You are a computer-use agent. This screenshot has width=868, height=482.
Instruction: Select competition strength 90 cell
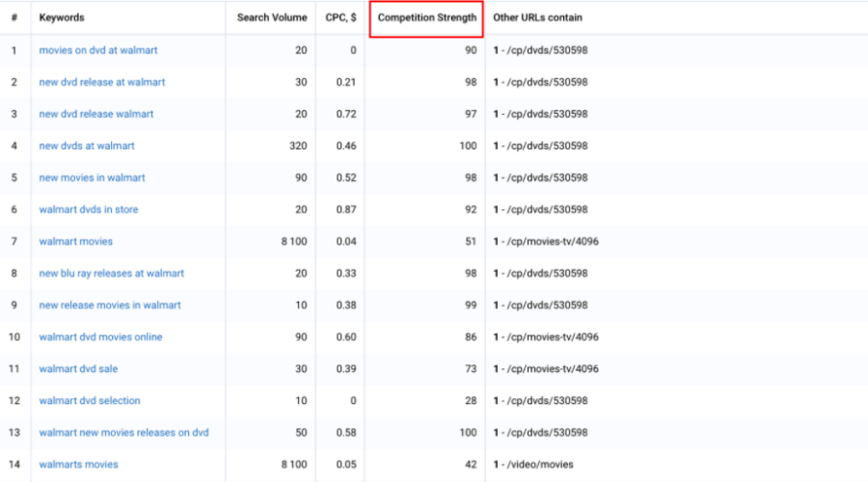pos(471,50)
